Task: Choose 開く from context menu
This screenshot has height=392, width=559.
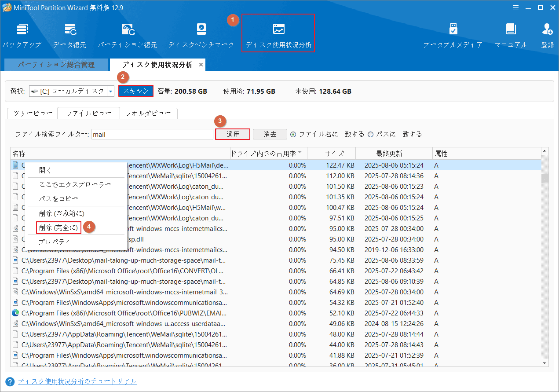Action: pyautogui.click(x=76, y=170)
